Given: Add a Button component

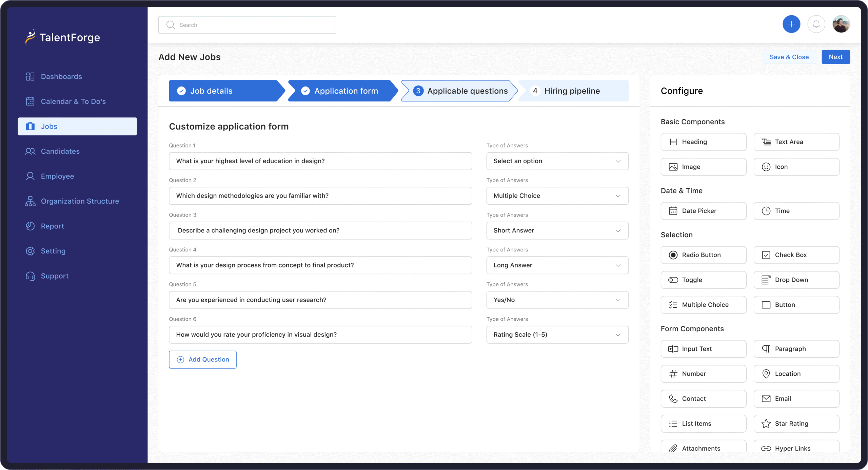Looking at the screenshot, I should coord(796,305).
